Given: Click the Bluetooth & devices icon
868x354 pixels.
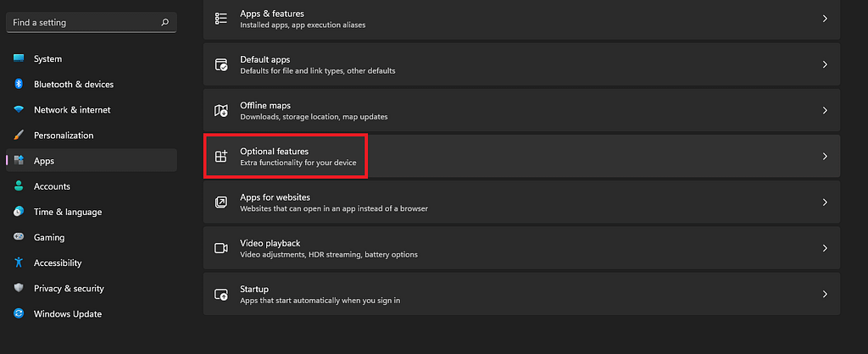Looking at the screenshot, I should click(x=19, y=84).
